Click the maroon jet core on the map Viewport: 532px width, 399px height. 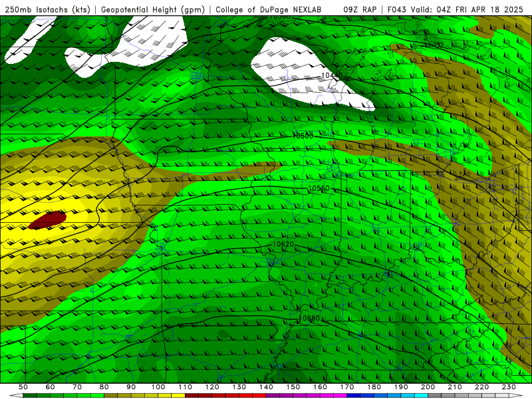click(x=47, y=220)
